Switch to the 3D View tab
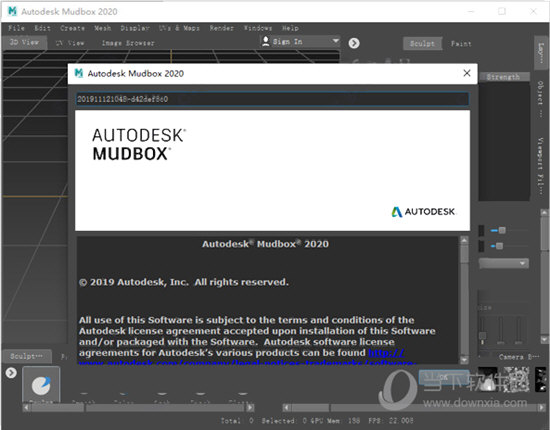The width and height of the screenshot is (550, 430). [x=24, y=42]
